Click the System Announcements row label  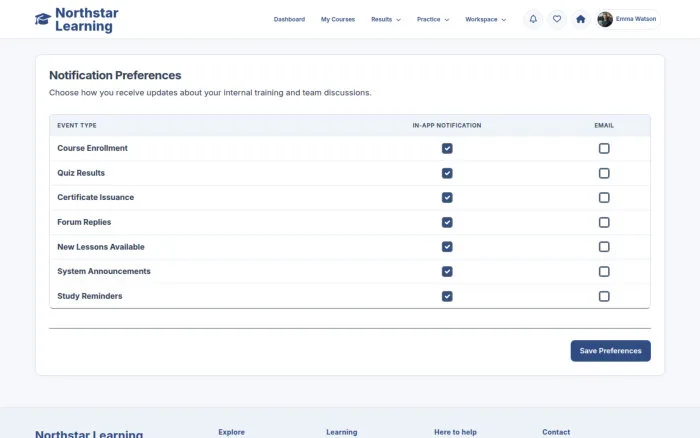pos(104,271)
